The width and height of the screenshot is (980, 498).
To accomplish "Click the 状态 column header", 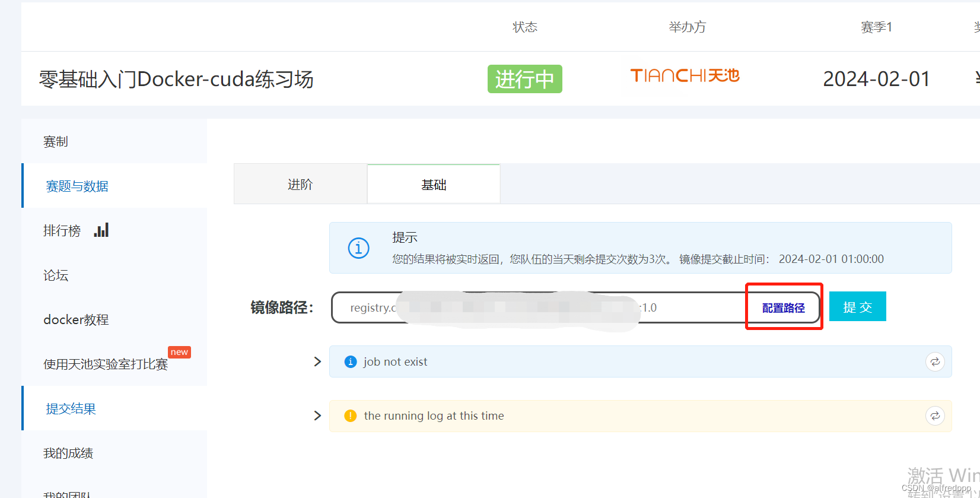I will (x=525, y=27).
